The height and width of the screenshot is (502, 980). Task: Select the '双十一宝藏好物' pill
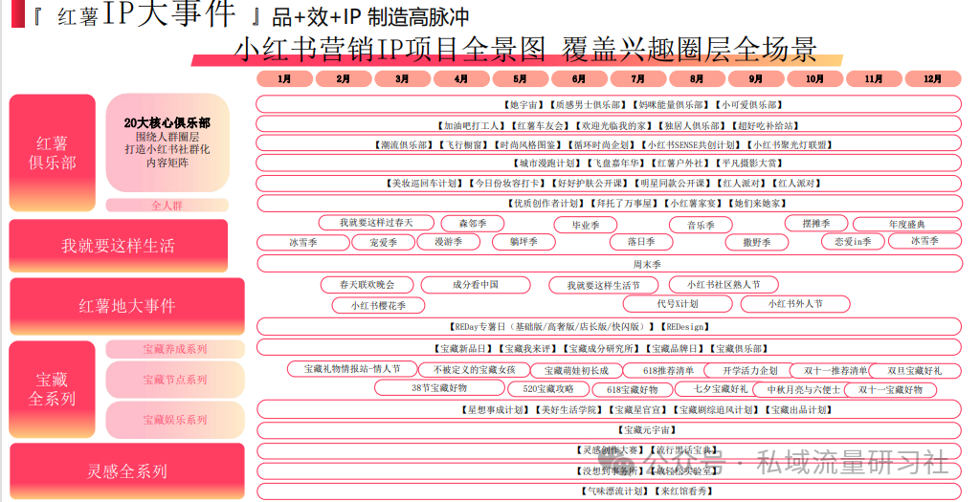click(x=891, y=389)
